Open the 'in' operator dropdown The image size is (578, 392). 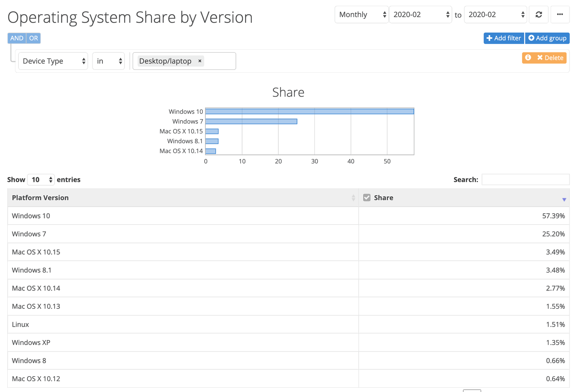[109, 61]
